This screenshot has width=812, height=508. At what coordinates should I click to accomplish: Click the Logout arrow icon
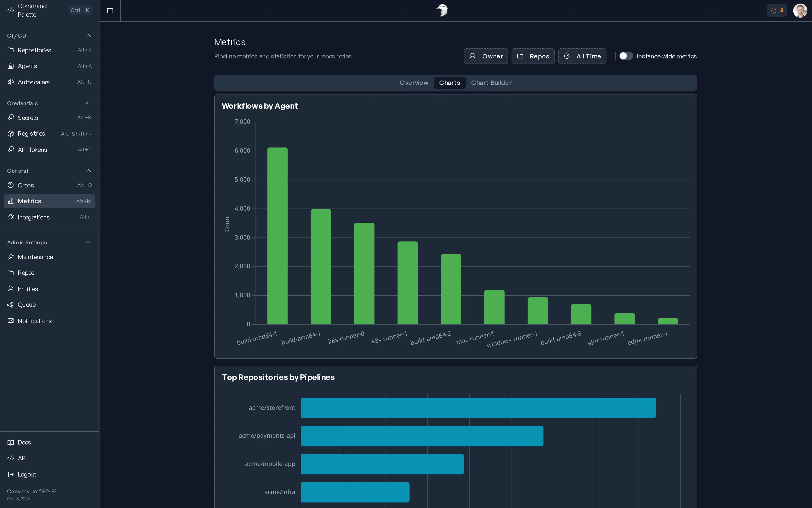coord(11,474)
